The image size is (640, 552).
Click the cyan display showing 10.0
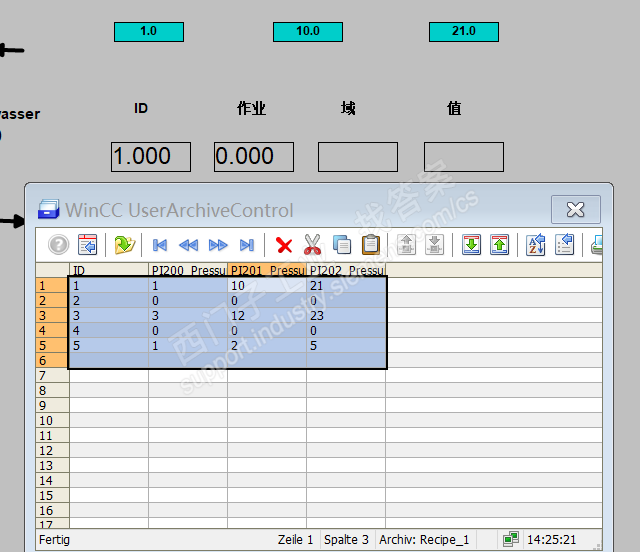(308, 32)
